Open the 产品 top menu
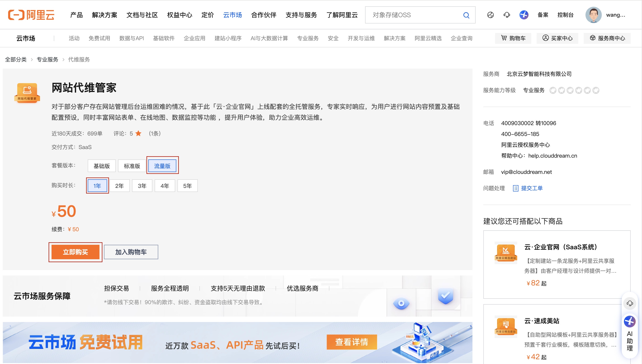This screenshot has height=364, width=642. pyautogui.click(x=76, y=15)
